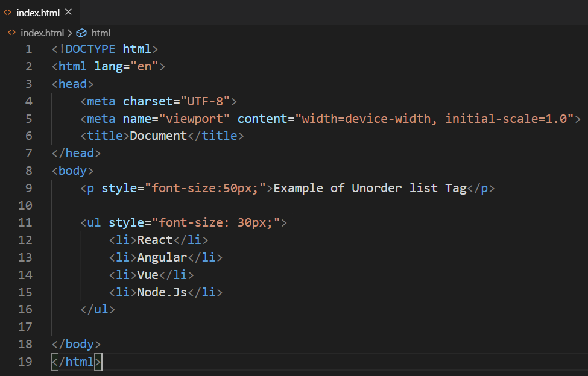This screenshot has height=376, width=588.
Task: Click the word Document in title
Action: coord(158,136)
